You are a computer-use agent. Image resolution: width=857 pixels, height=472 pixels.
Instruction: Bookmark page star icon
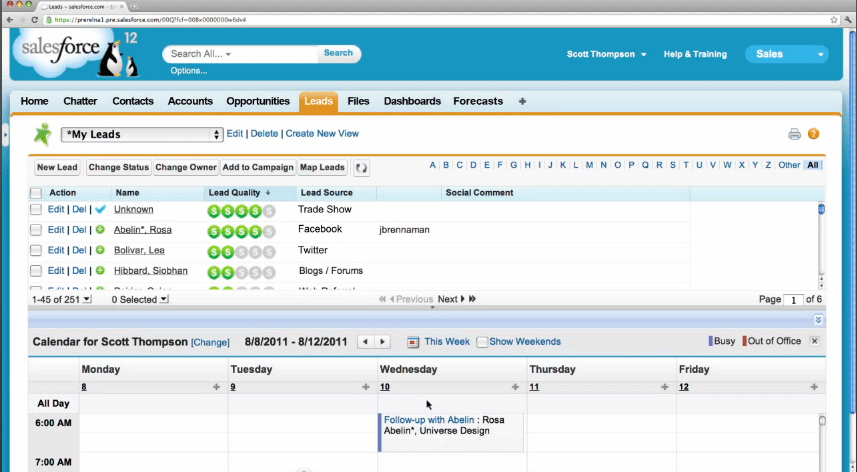(833, 20)
